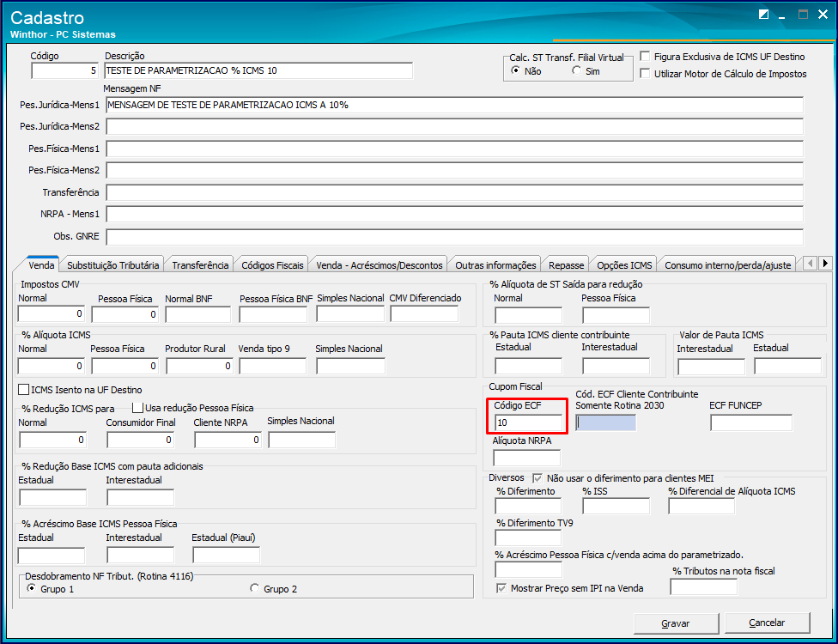
Task: Maximize the Cadastro window
Action: click(803, 15)
